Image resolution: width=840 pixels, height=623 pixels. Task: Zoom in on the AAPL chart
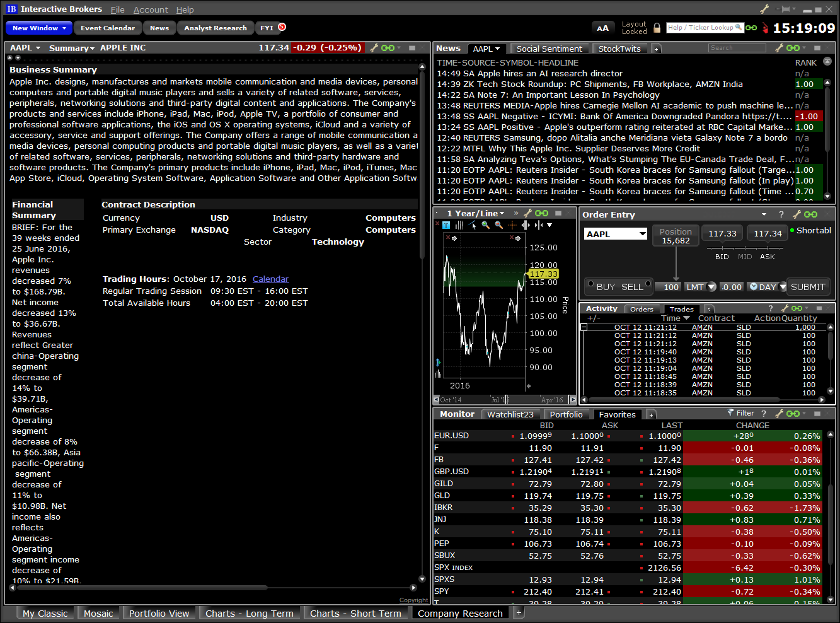pos(485,224)
